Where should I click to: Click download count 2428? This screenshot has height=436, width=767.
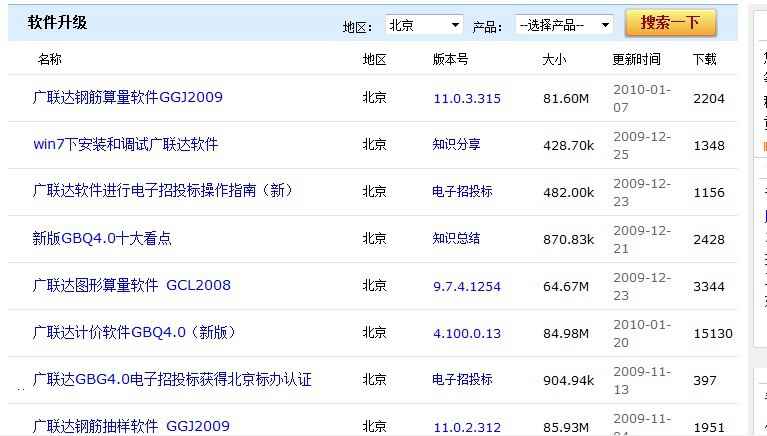pyautogui.click(x=709, y=239)
